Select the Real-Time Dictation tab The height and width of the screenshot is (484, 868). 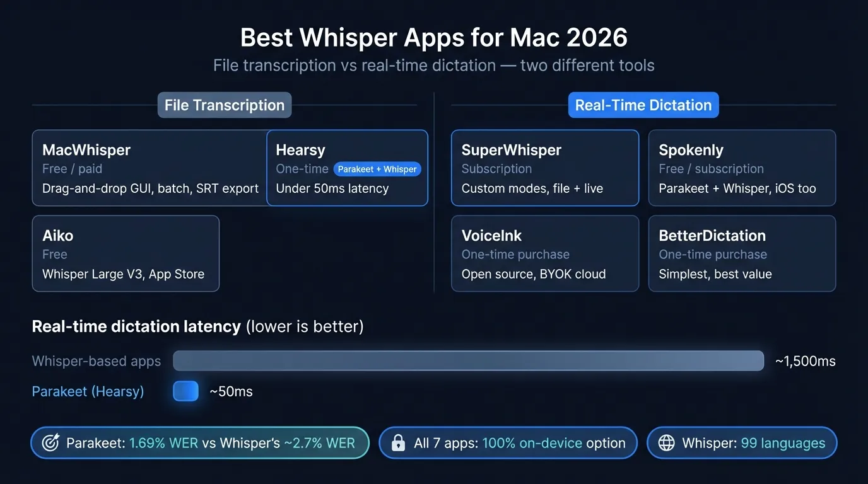643,105
